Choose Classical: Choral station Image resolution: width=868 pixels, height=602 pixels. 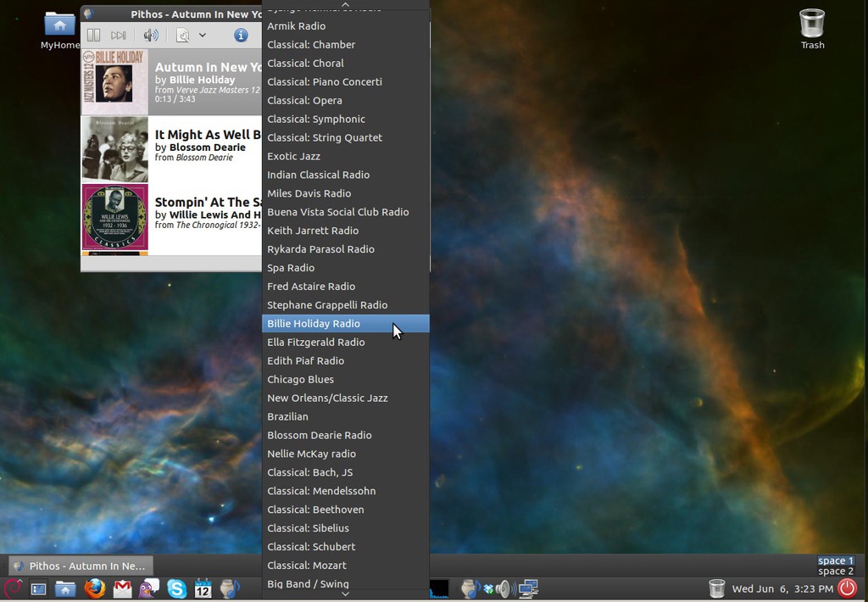(346, 63)
